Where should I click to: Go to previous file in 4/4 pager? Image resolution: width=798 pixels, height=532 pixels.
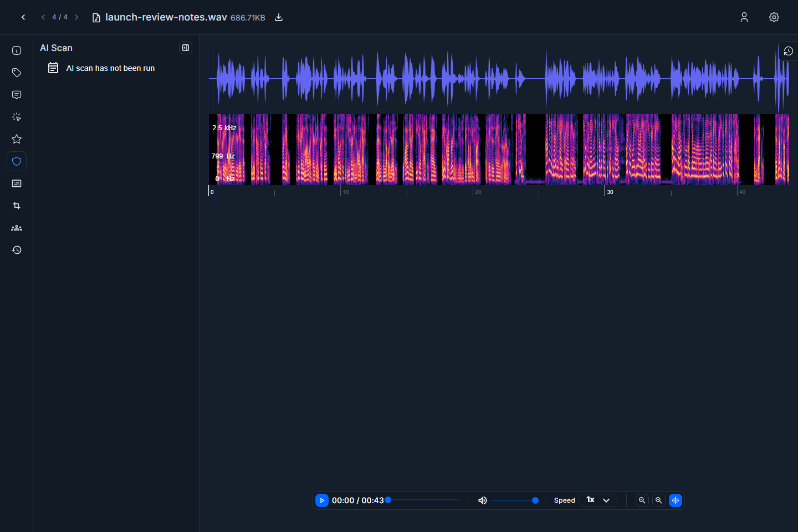43,17
